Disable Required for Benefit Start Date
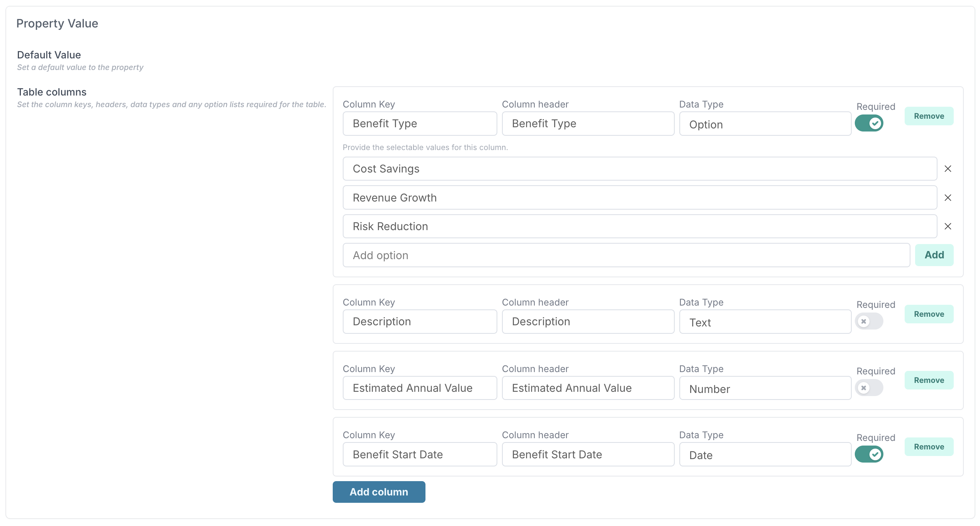980x526 pixels. [x=869, y=454]
